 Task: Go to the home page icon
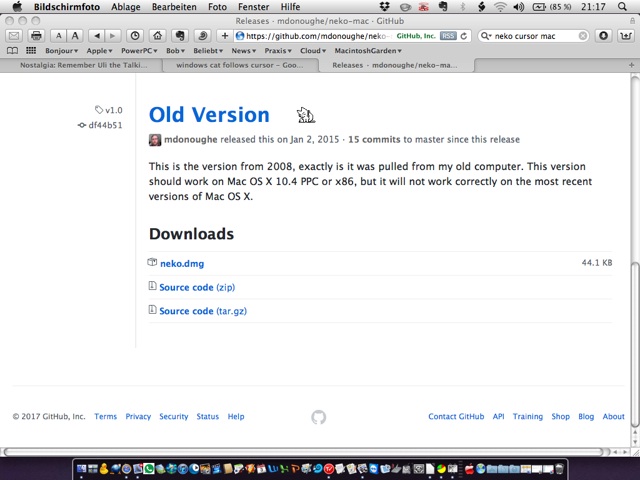pos(157,36)
